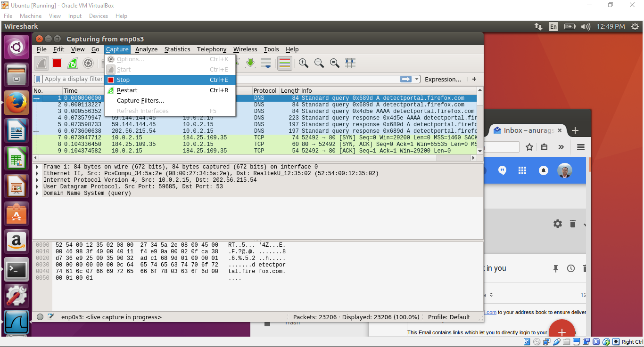The image size is (644, 347).
Task: Bookmark page with Firefox star icon
Action: point(529,147)
